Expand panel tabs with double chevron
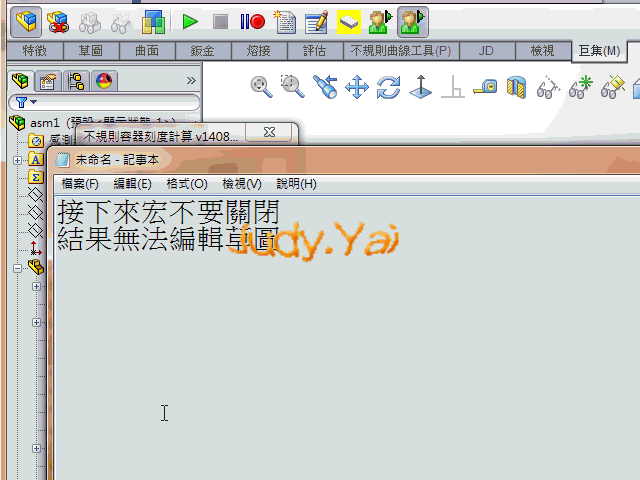Viewport: 640px width, 480px height. pyautogui.click(x=191, y=80)
